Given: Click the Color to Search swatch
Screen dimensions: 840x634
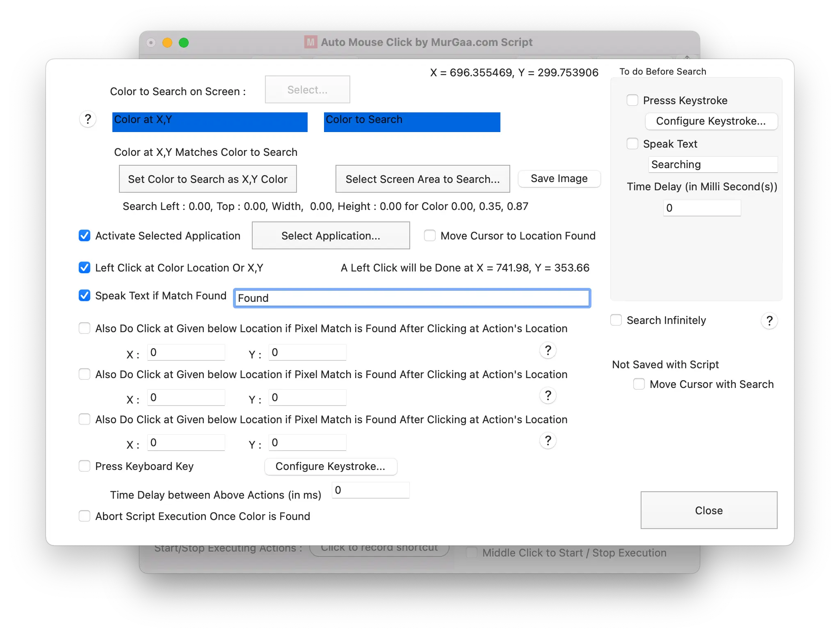Looking at the screenshot, I should tap(412, 122).
